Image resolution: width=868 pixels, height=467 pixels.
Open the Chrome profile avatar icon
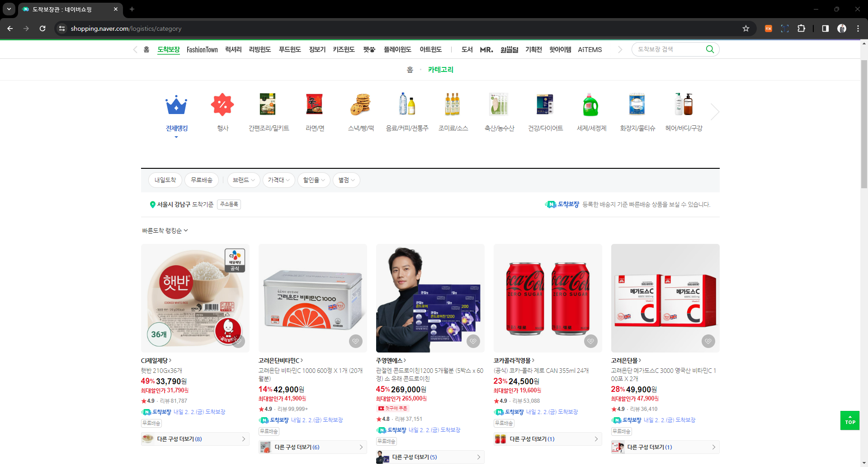click(x=842, y=29)
